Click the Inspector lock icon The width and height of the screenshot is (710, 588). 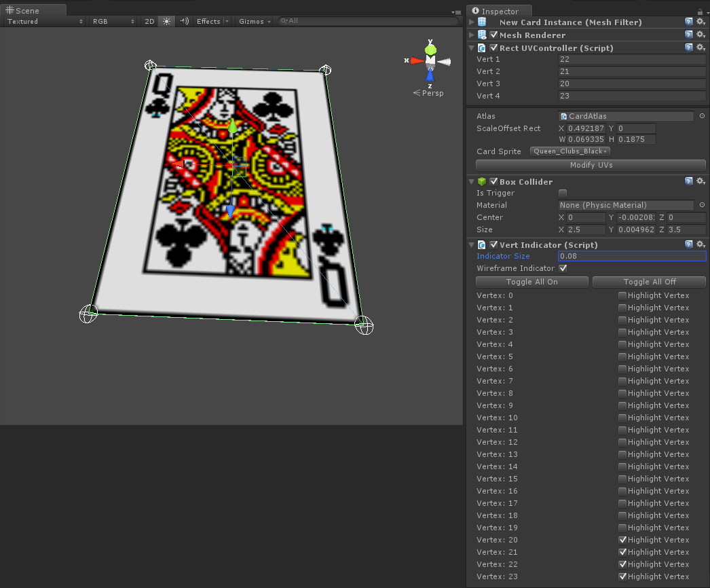(700, 12)
